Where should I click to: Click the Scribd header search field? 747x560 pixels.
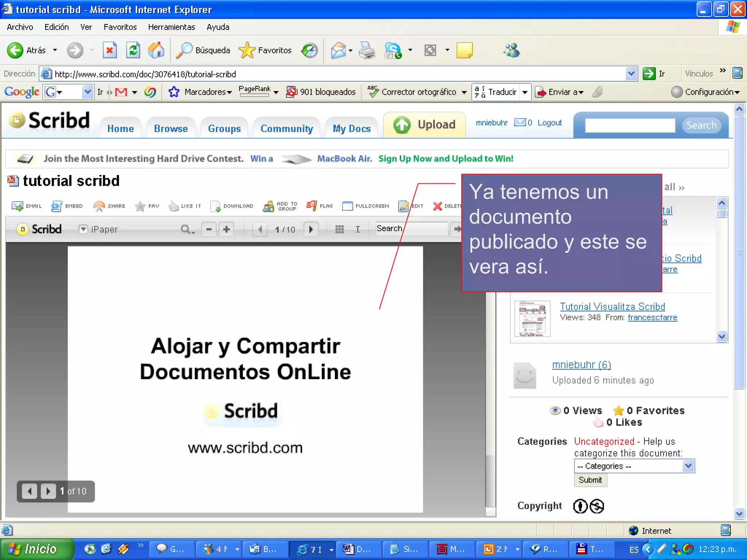coord(630,125)
